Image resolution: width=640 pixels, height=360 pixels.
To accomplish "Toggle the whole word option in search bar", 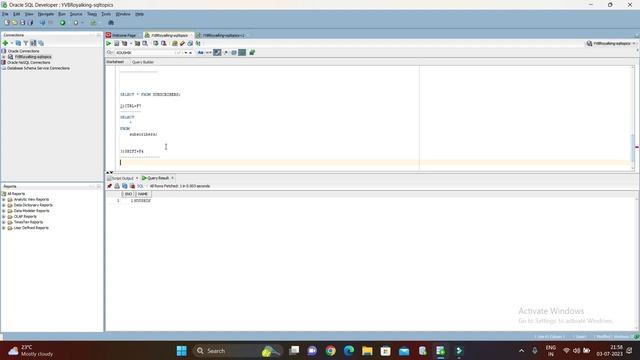I will point(209,53).
